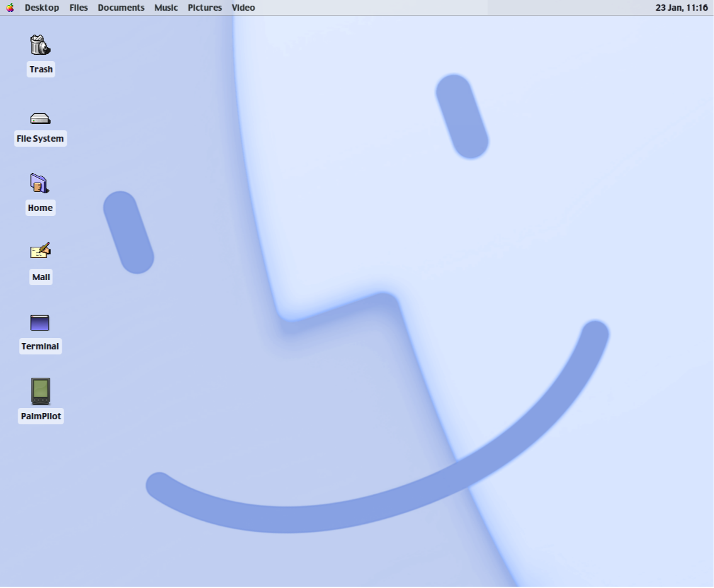Open the Pictures menu
This screenshot has width=714, height=588.
click(x=205, y=8)
